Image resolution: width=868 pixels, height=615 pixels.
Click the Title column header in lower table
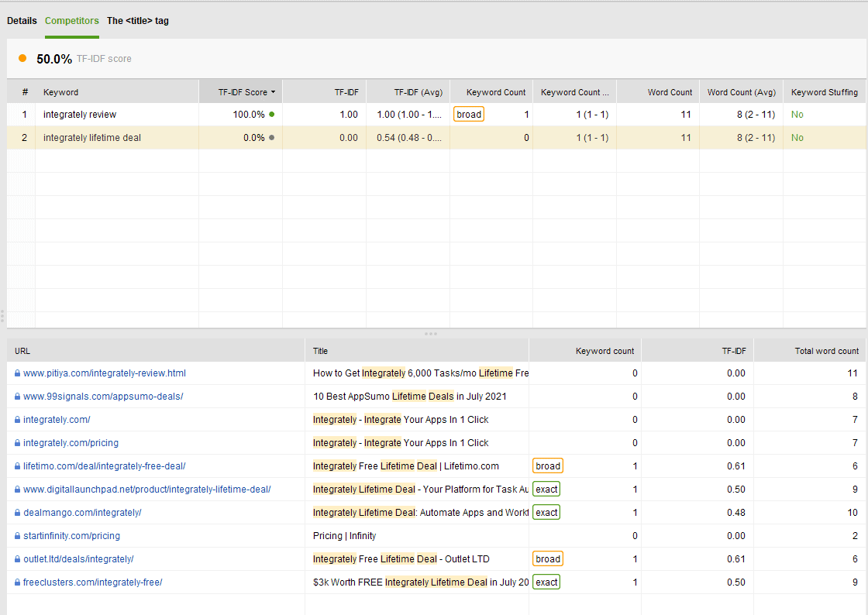click(417, 351)
